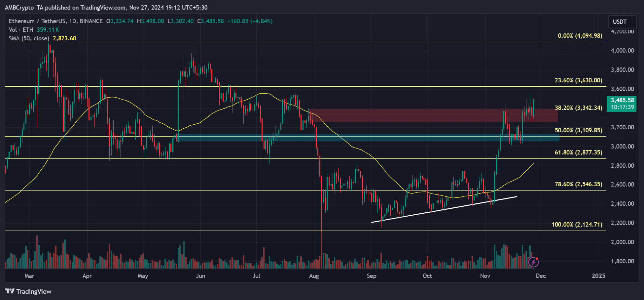
Task: Click the low price L3,302.40 value
Action: pos(181,21)
